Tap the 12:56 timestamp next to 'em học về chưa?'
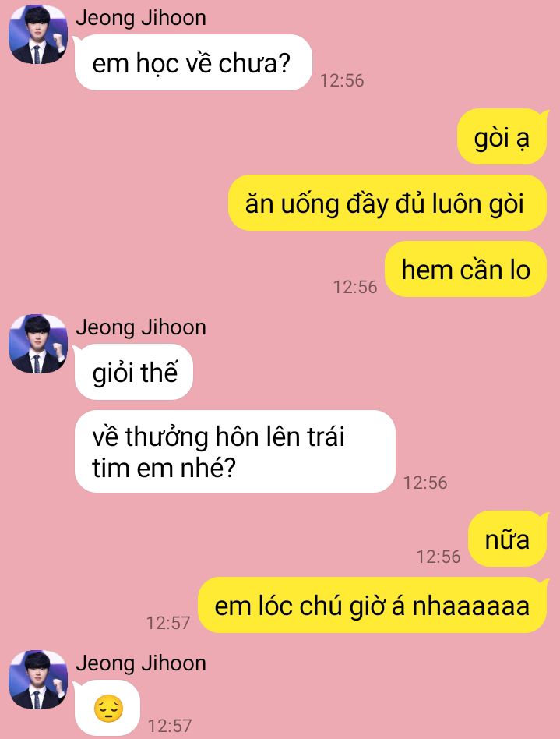Viewport: 560px width, 739px height. click(x=342, y=80)
